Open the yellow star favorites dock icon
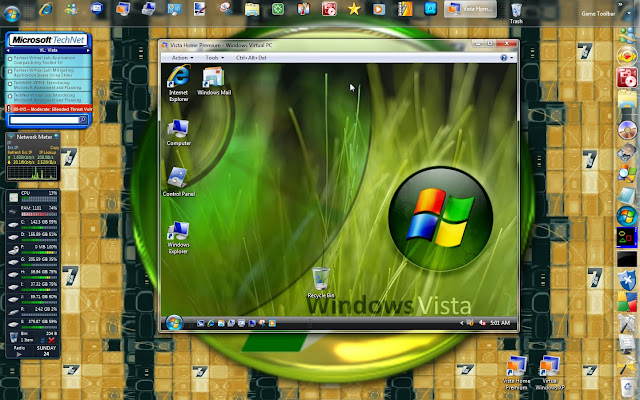Image resolution: width=640 pixels, height=400 pixels. (x=354, y=9)
